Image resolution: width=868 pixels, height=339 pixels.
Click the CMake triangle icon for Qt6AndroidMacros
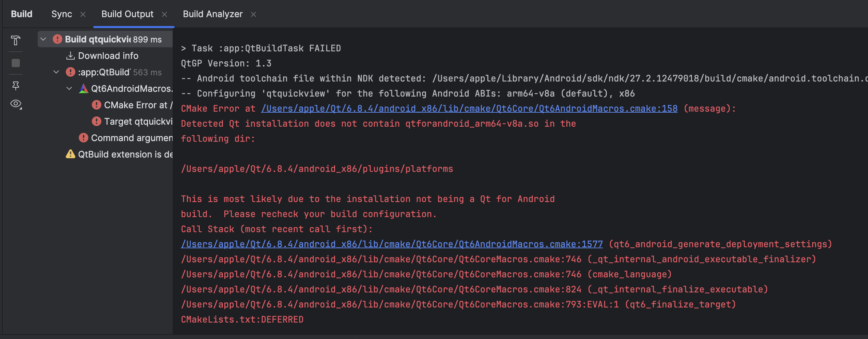tap(84, 89)
